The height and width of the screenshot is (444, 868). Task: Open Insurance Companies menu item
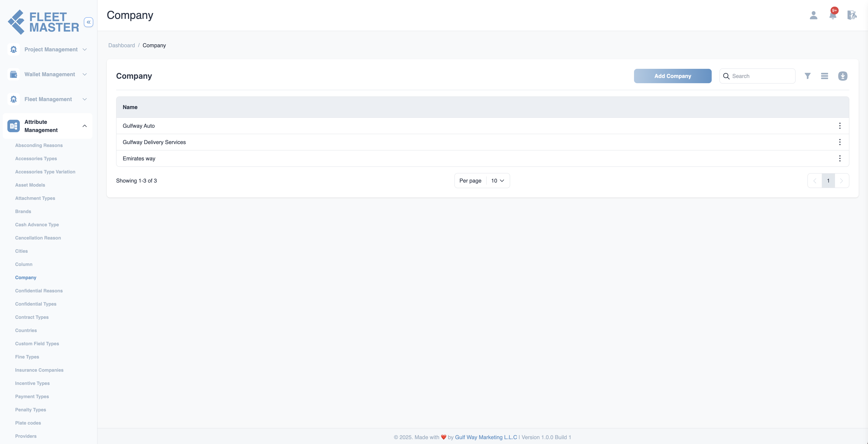pyautogui.click(x=39, y=370)
